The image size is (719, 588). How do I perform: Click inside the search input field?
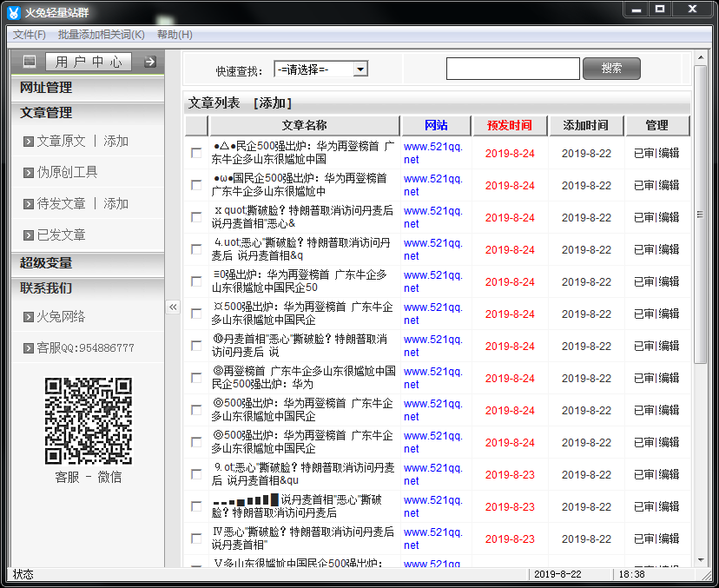(x=512, y=68)
